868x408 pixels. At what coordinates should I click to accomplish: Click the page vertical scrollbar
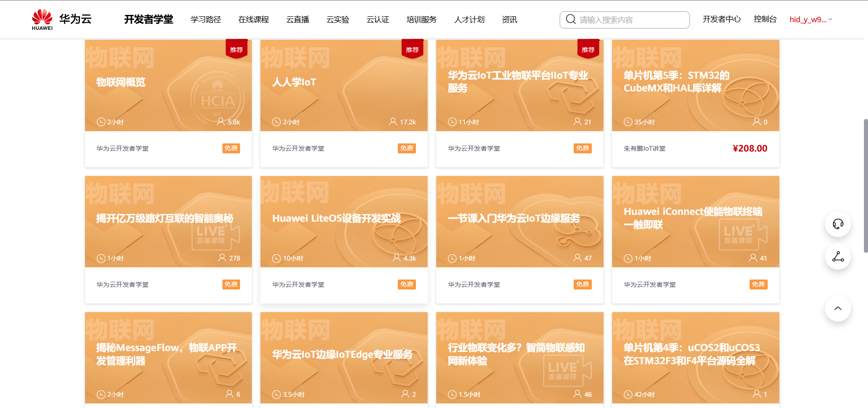[865, 185]
